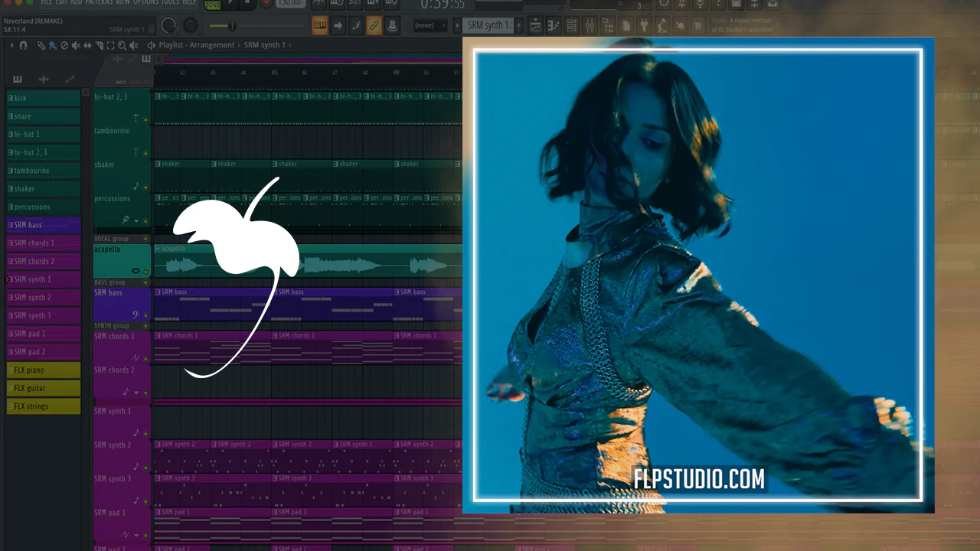The image size is (980, 551).
Task: Click the newer version available notification
Action: [x=746, y=25]
